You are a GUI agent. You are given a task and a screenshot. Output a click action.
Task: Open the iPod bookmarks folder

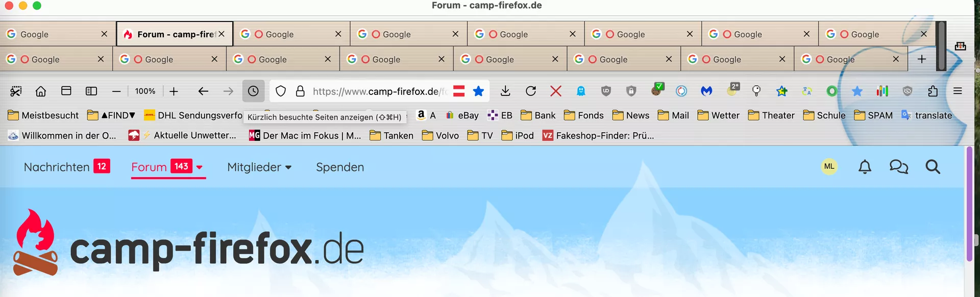click(518, 135)
